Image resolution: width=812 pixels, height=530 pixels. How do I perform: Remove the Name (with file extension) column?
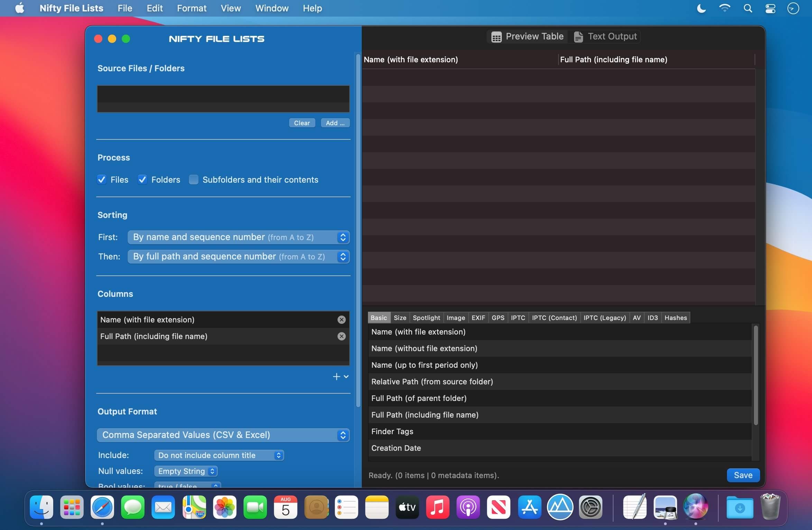tap(341, 320)
